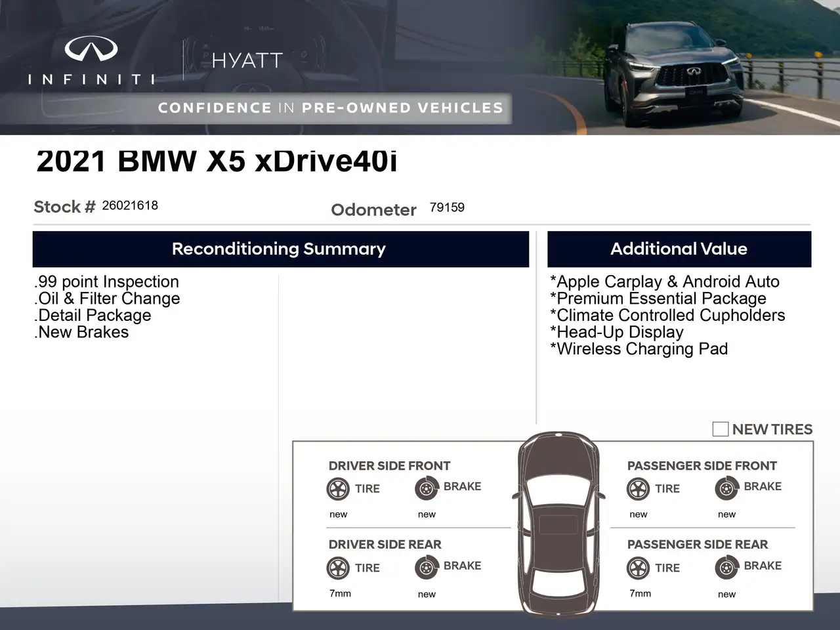This screenshot has width=840, height=630.
Task: Click Wireless Charging Pad feature
Action: pos(639,349)
